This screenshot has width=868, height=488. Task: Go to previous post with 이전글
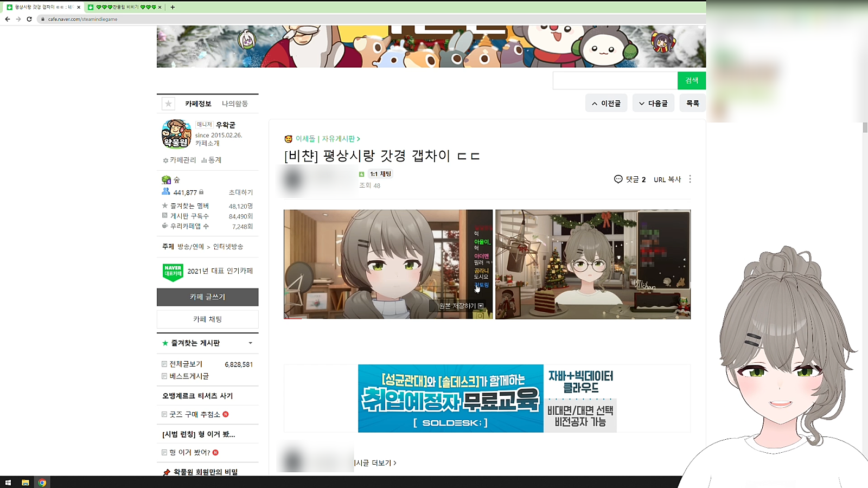[x=607, y=103]
